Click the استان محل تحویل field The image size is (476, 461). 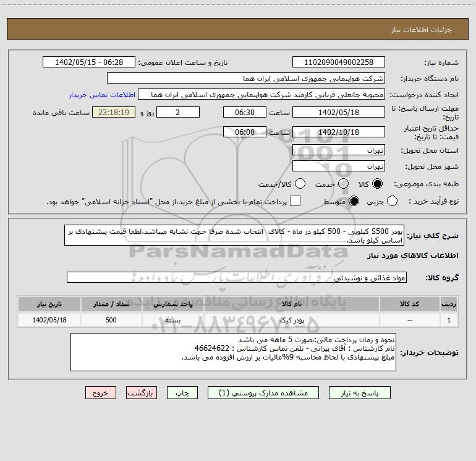(x=339, y=150)
